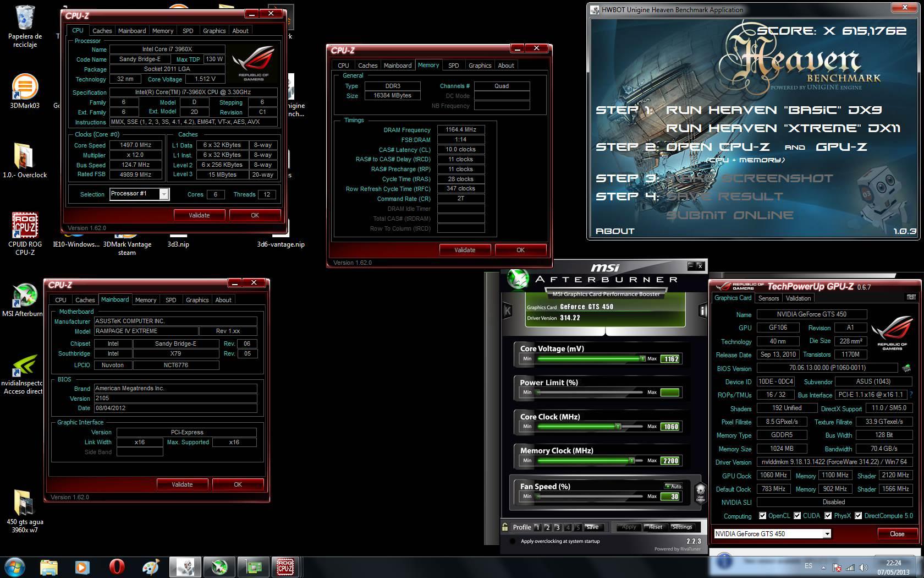Select Afterburner profile 2
The width and height of the screenshot is (924, 578).
(x=548, y=527)
